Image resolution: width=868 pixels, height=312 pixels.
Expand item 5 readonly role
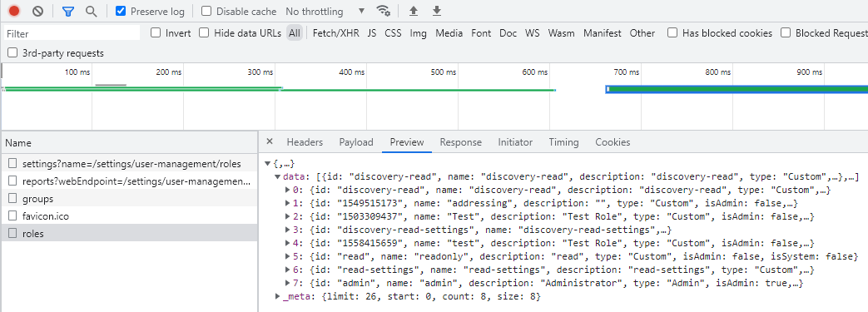pos(287,257)
